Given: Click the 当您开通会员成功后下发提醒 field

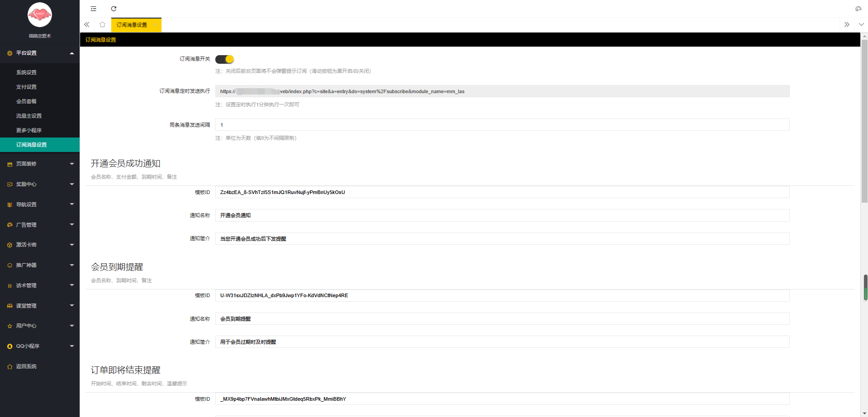Looking at the screenshot, I should click(x=502, y=239).
